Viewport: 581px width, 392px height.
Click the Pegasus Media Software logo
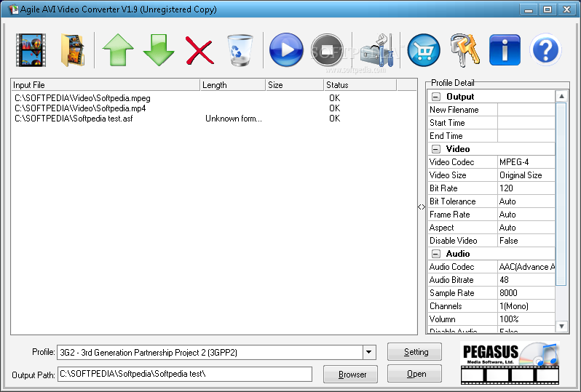pos(510,362)
